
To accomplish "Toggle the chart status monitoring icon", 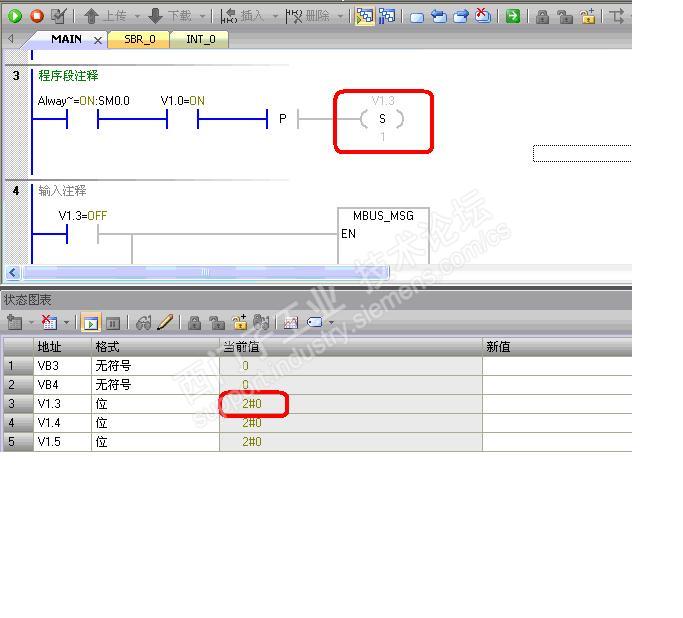I will click(x=91, y=323).
